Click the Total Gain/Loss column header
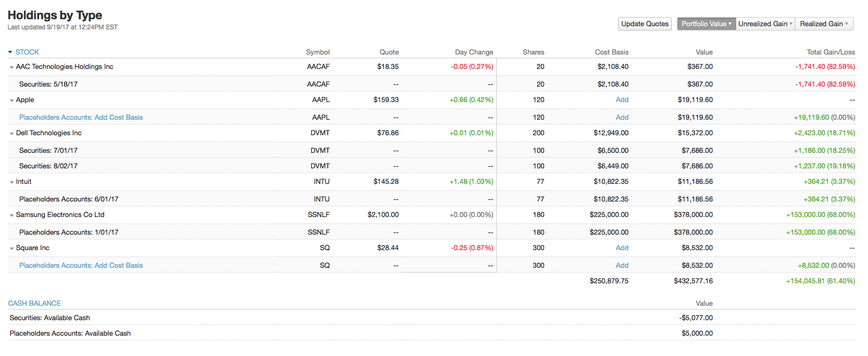The image size is (868, 356). 831,52
